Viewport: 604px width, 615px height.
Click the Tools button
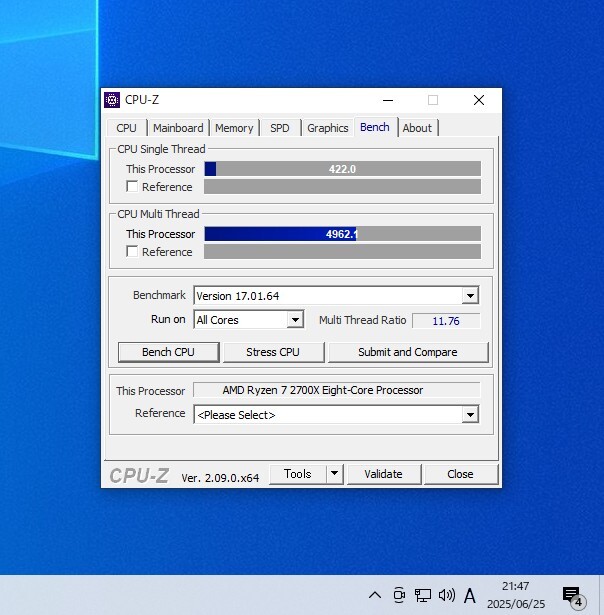298,474
